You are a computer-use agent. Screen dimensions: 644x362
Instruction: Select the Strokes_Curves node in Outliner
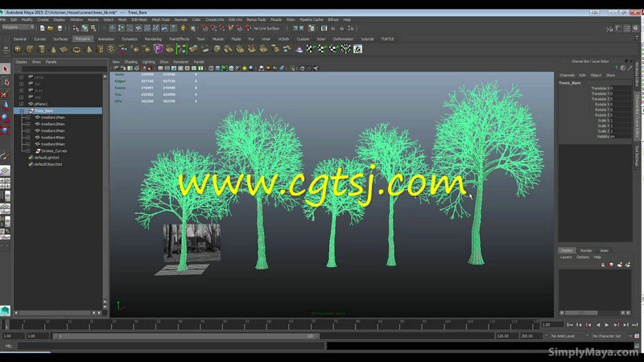pos(52,150)
